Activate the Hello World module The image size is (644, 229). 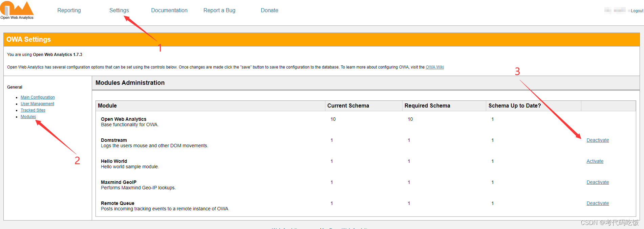click(x=595, y=161)
